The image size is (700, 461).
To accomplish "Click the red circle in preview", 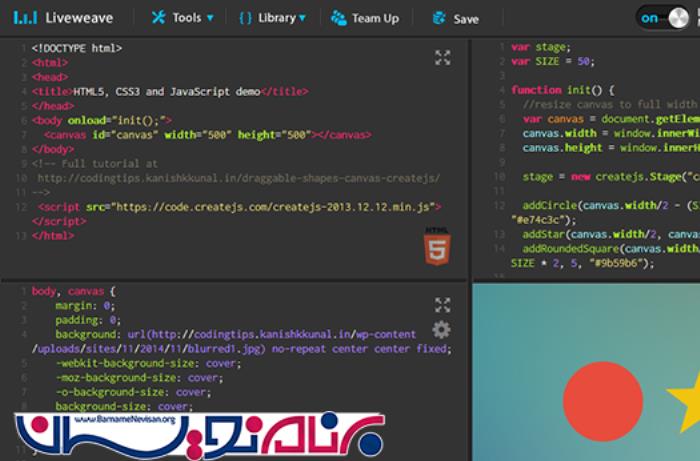I will coord(603,402).
